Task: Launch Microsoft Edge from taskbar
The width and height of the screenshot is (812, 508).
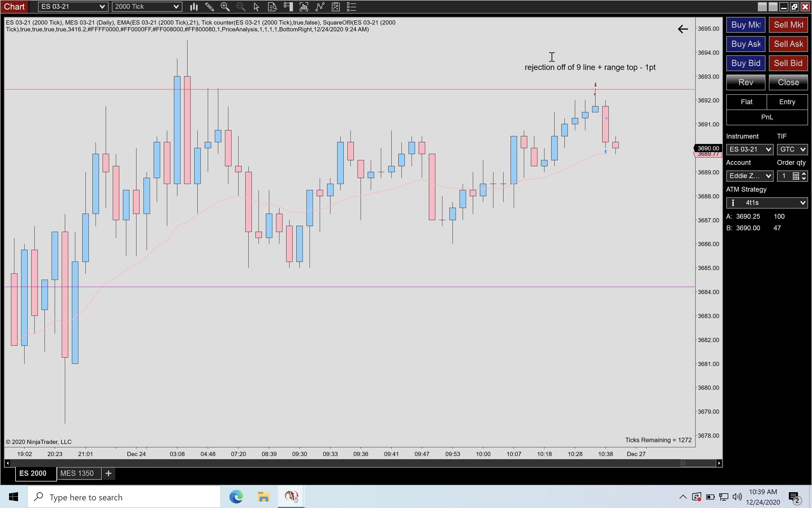Action: point(236,497)
